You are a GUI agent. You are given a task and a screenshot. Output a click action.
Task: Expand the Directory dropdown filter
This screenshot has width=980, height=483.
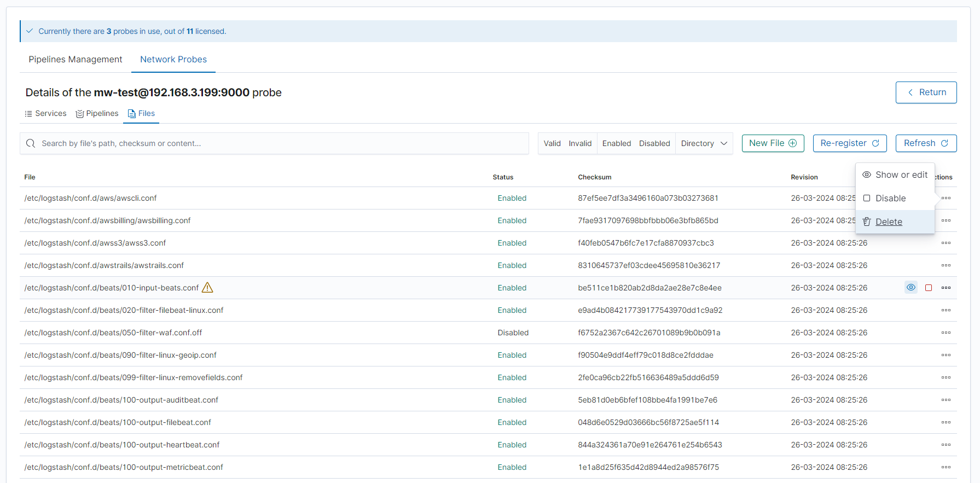704,143
